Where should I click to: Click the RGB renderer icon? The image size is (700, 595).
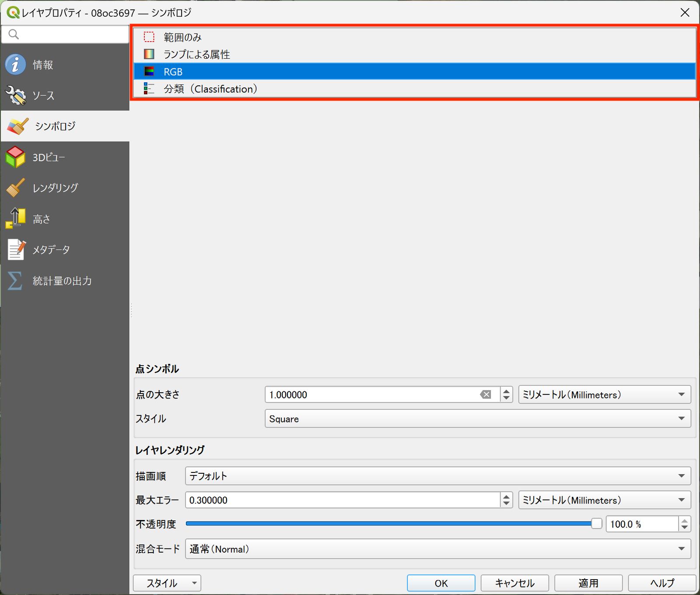pyautogui.click(x=149, y=71)
